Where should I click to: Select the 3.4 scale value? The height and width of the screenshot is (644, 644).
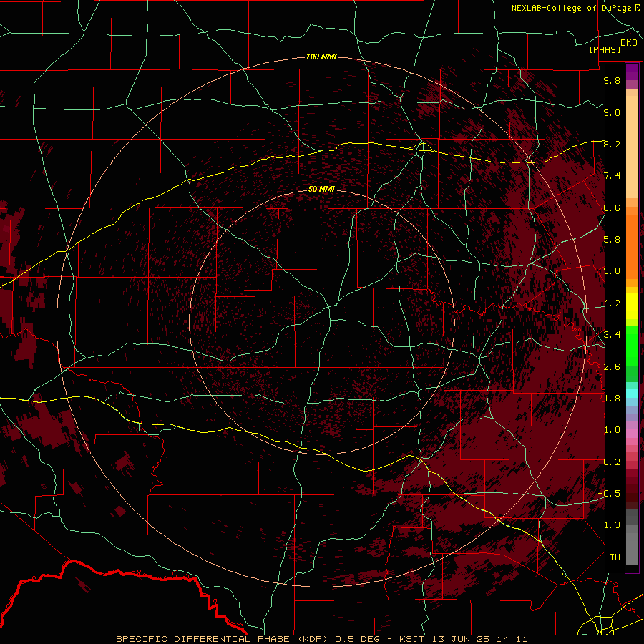point(612,335)
